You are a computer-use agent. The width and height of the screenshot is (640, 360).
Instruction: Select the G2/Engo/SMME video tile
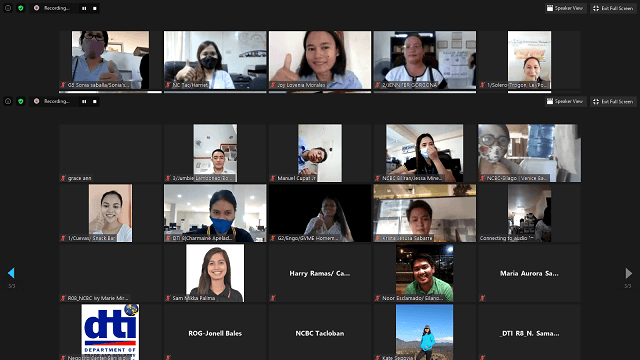320,213
